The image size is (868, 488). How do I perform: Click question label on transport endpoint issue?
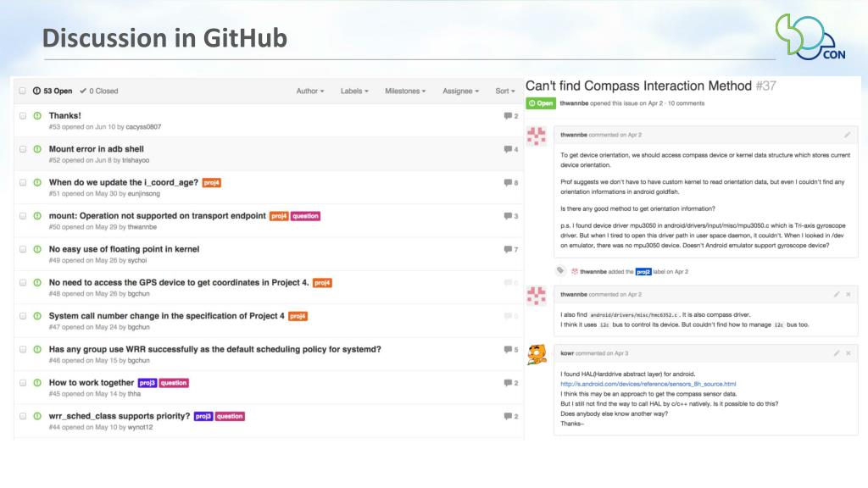[305, 216]
